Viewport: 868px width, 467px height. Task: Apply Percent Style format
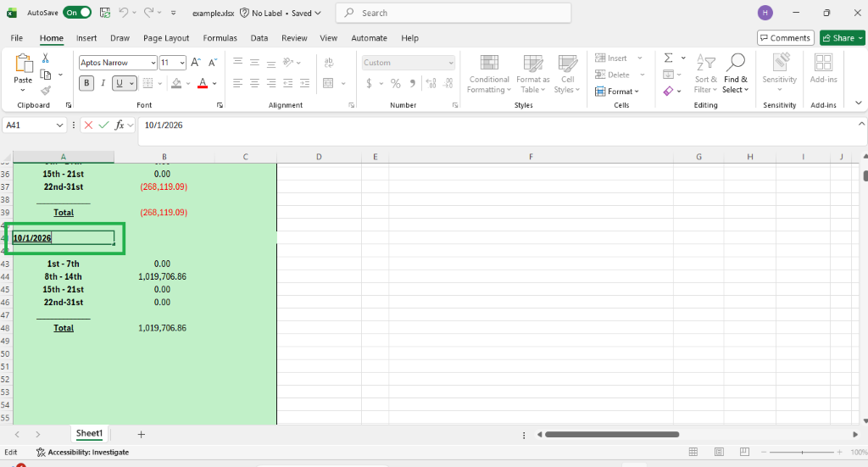395,84
